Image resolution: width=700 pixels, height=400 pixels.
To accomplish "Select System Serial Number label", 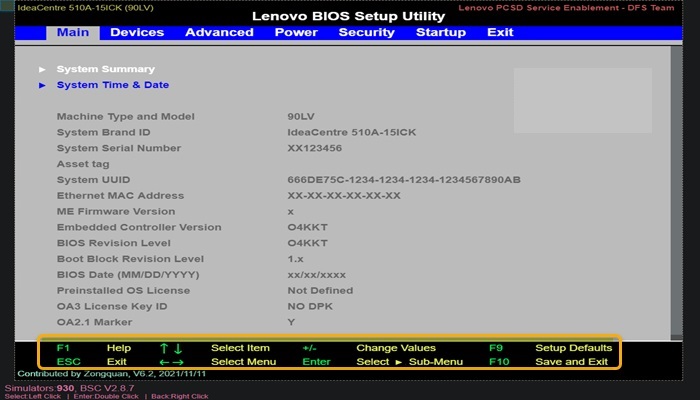I will click(x=119, y=148).
